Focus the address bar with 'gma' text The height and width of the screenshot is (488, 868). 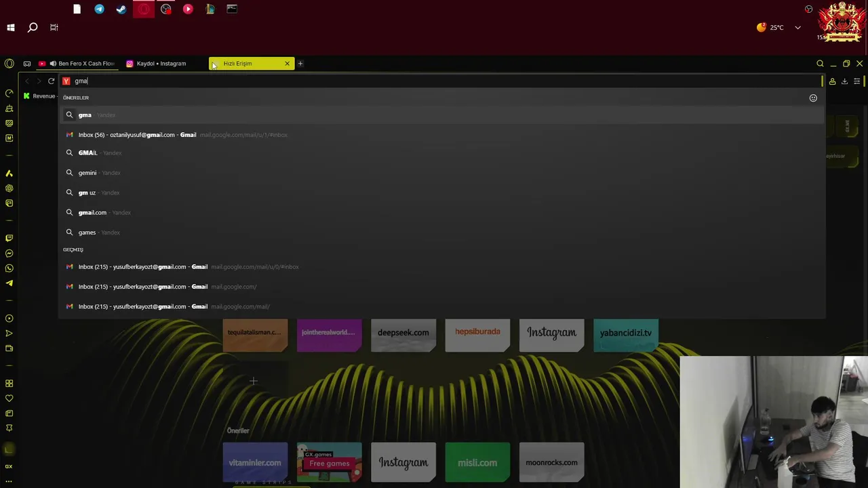point(441,81)
